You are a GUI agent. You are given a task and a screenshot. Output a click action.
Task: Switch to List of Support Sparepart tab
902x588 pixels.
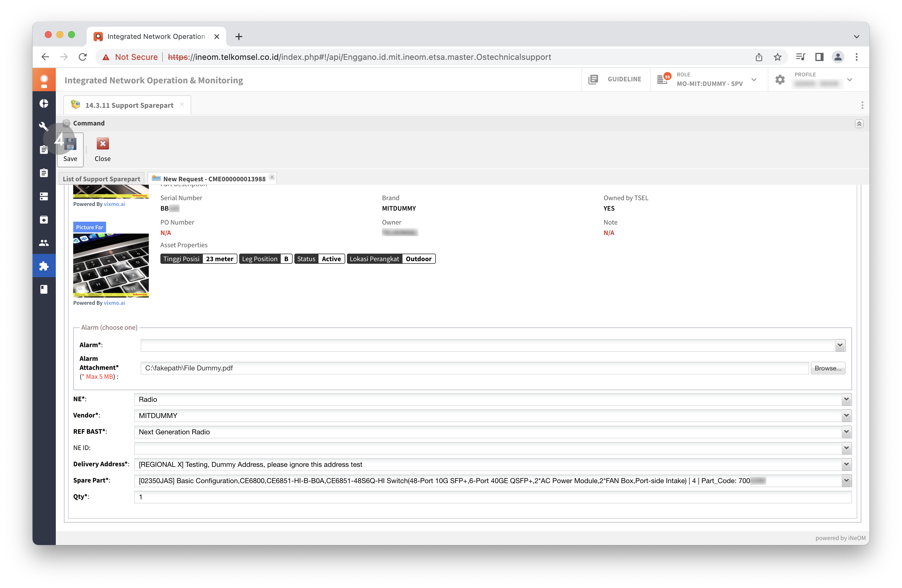tap(102, 179)
